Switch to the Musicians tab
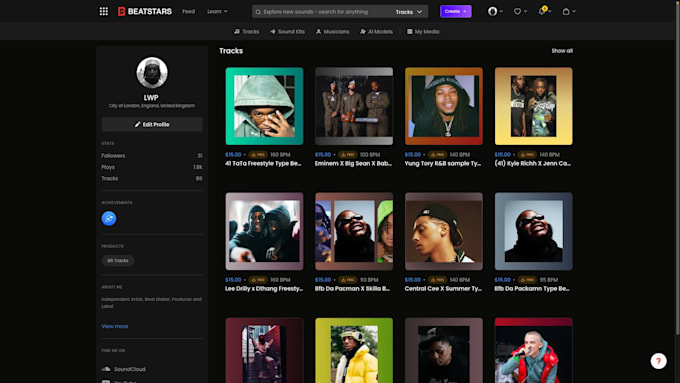The width and height of the screenshot is (680, 383). tap(332, 31)
